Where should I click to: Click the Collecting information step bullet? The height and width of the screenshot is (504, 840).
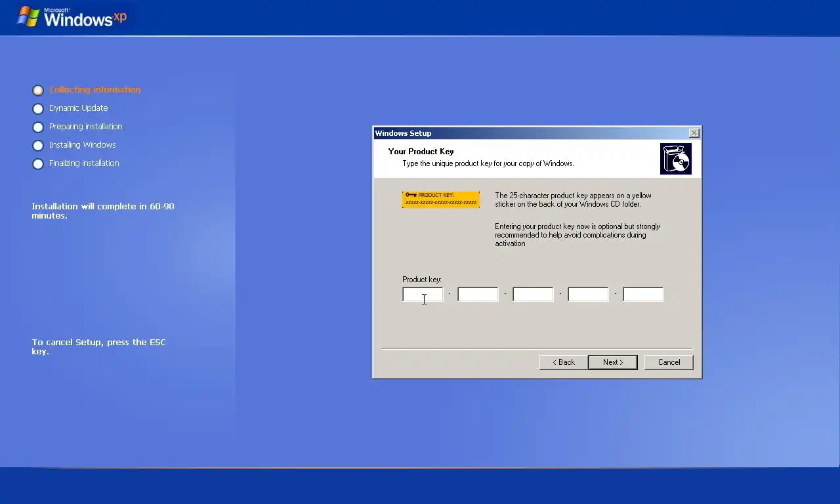click(38, 90)
